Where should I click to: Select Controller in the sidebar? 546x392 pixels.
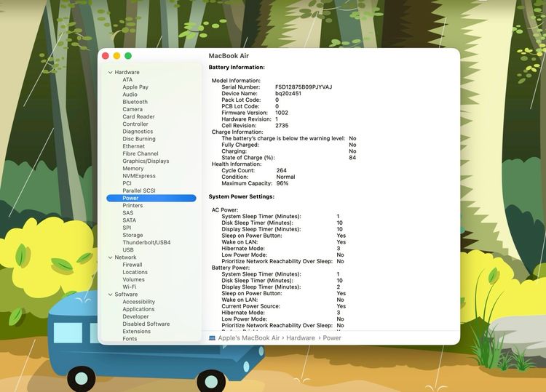click(135, 124)
